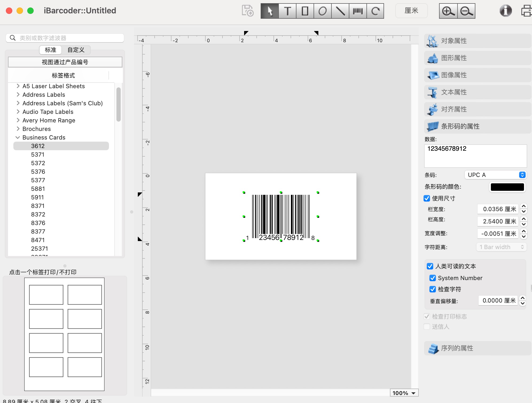532x403 pixels.
Task: Decrease 栏高度 with stepper down
Action: tap(524, 224)
